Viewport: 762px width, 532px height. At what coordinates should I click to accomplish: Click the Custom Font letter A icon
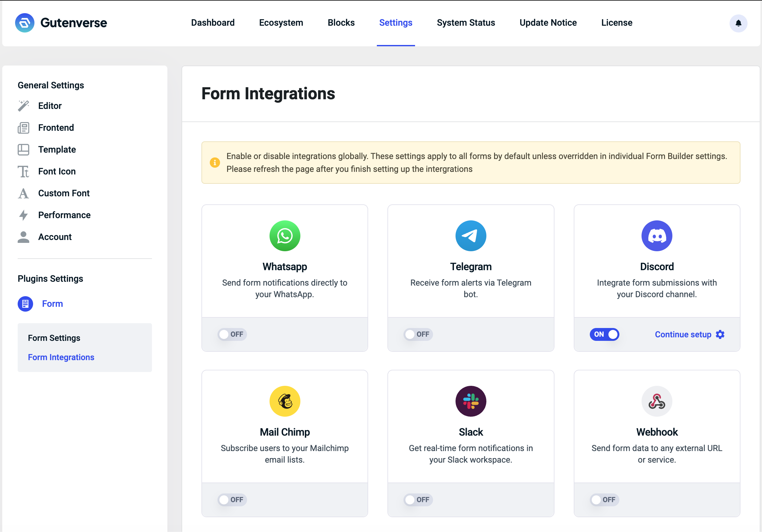point(23,193)
